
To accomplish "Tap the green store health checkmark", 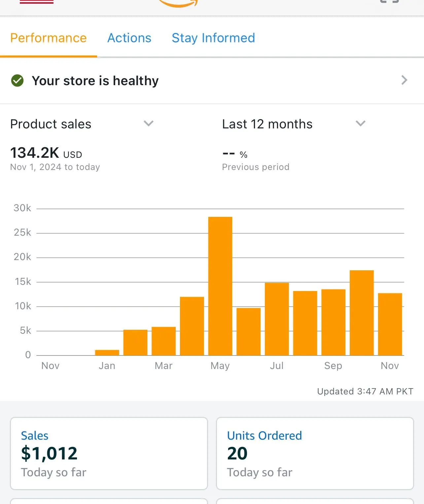I will coord(17,81).
